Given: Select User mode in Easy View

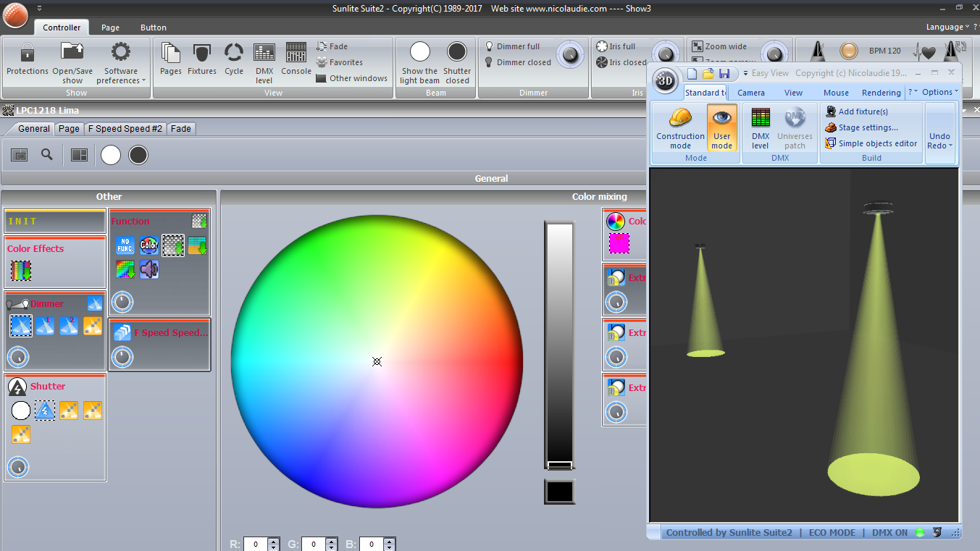Looking at the screenshot, I should pyautogui.click(x=721, y=127).
